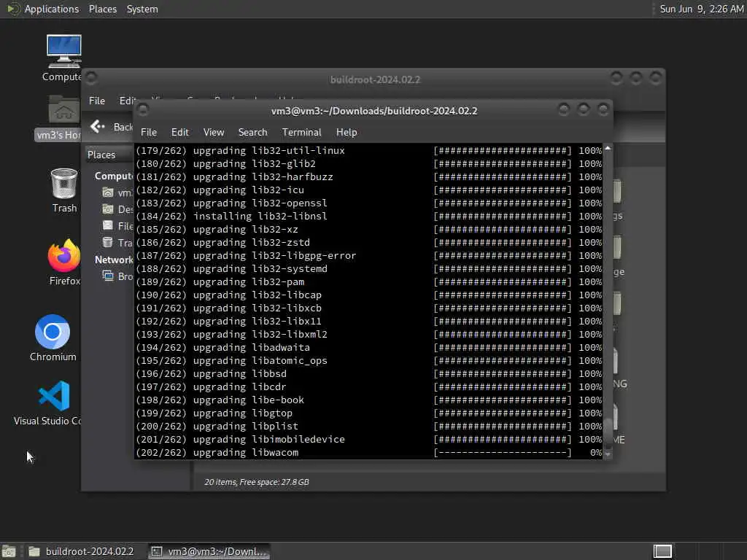Click the terminal scrollbar up arrow
The width and height of the screenshot is (747, 560).
point(608,149)
